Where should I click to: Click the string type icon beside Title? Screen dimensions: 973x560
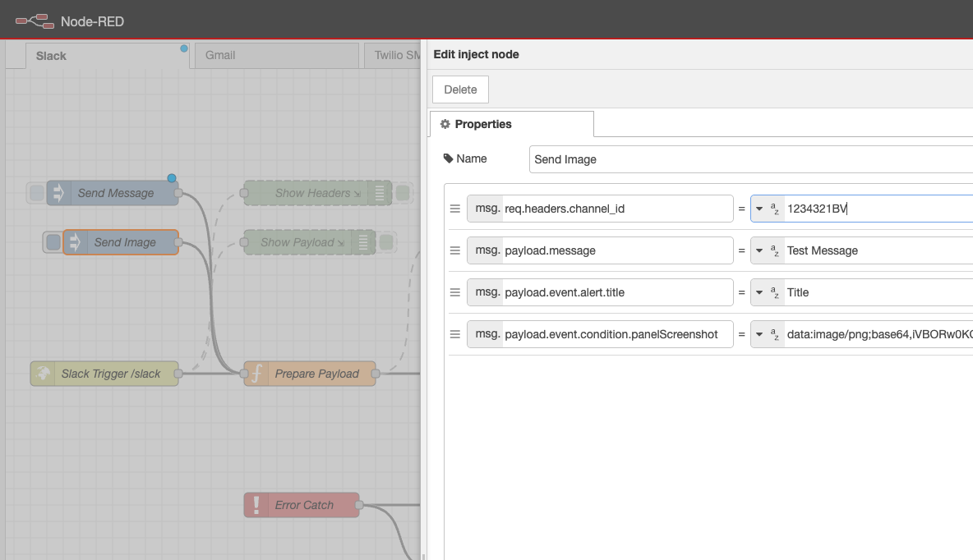pos(774,292)
